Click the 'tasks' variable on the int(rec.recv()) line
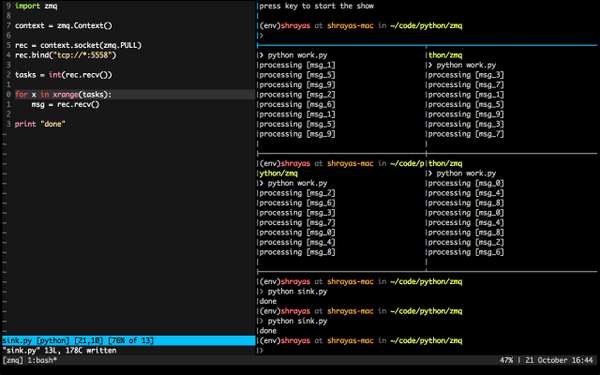600x375 pixels. [25, 75]
